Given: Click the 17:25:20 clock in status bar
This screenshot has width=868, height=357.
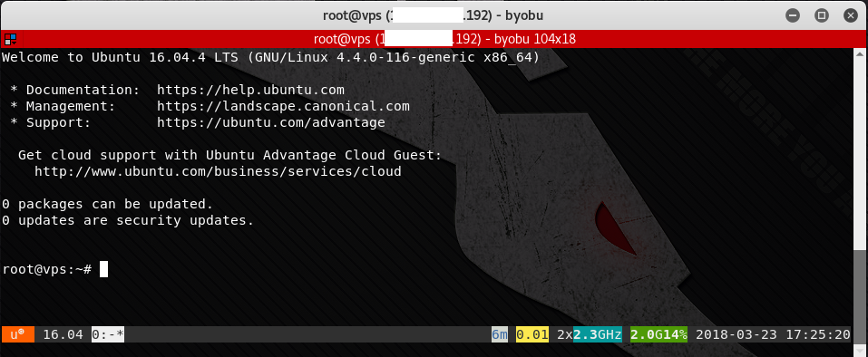Looking at the screenshot, I should [817, 334].
